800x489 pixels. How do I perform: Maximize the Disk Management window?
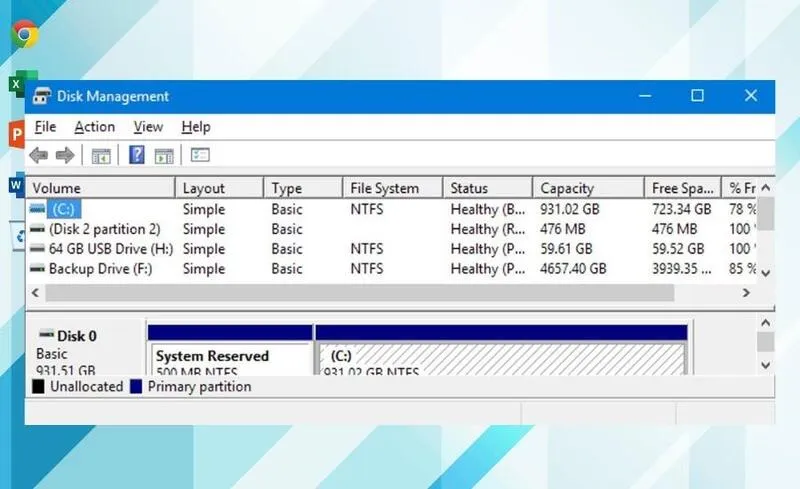(697, 96)
